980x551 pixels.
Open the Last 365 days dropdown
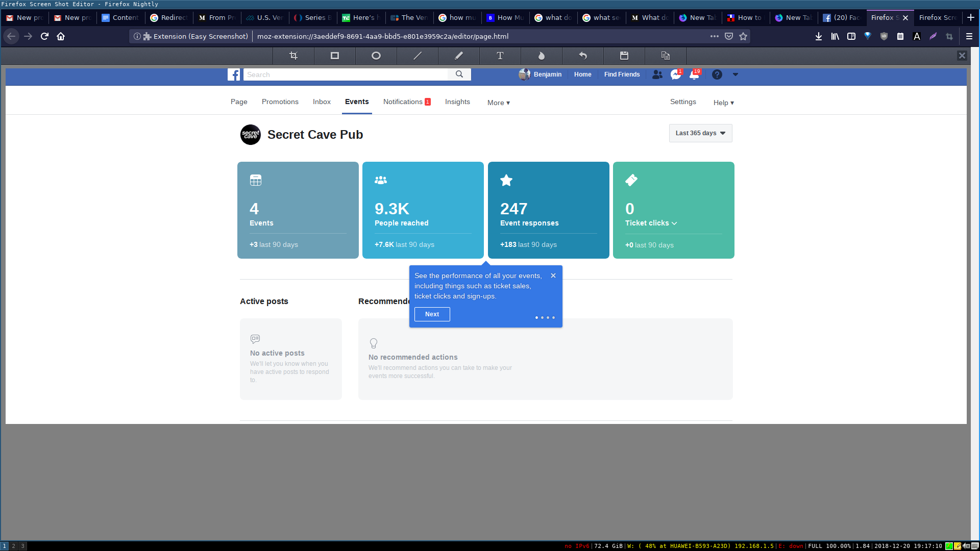point(701,133)
